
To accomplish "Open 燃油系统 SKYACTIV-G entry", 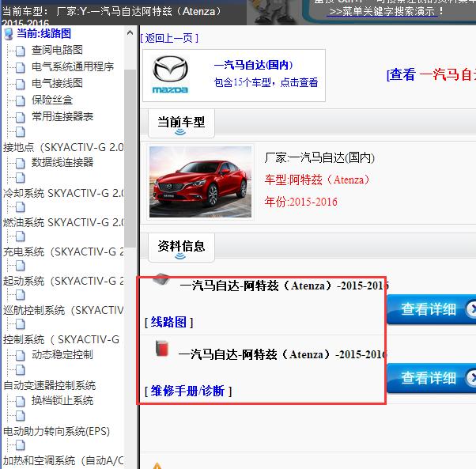I will 63,222.
